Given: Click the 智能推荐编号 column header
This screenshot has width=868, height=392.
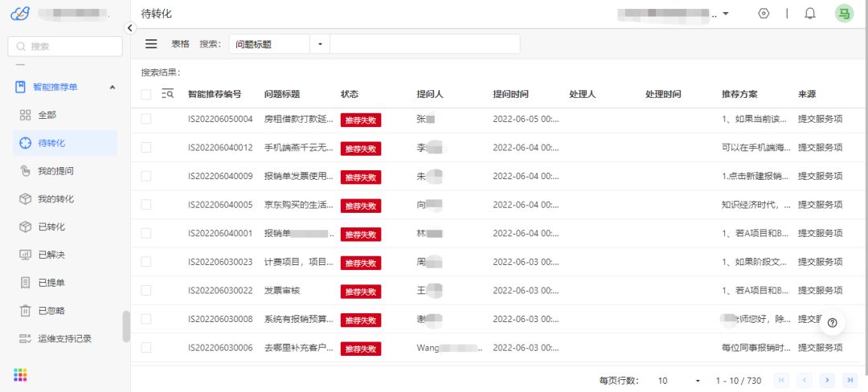Looking at the screenshot, I should pos(215,95).
